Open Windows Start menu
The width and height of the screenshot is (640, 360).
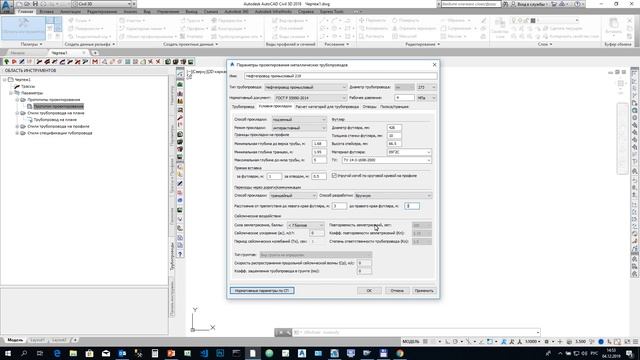pyautogui.click(x=8, y=353)
